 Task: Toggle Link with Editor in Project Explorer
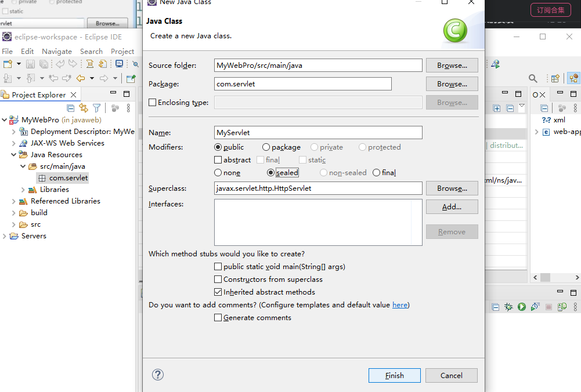point(84,108)
